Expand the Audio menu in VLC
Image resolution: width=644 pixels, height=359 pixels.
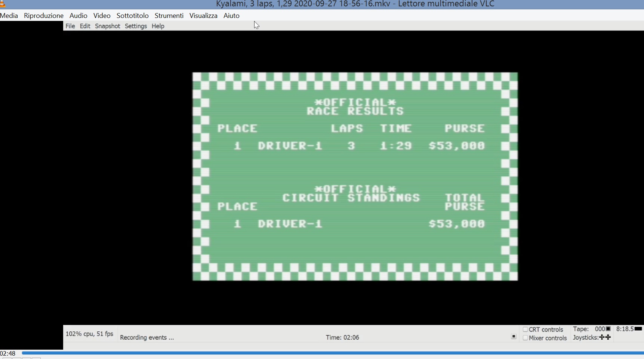pos(78,16)
